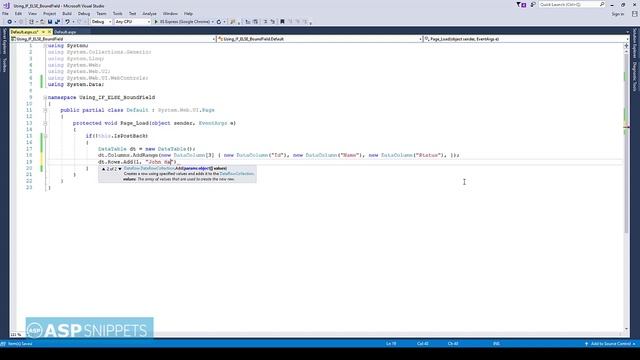Collapse the if IsPostBack block
Screen dimensions: 640x360
coord(45,136)
